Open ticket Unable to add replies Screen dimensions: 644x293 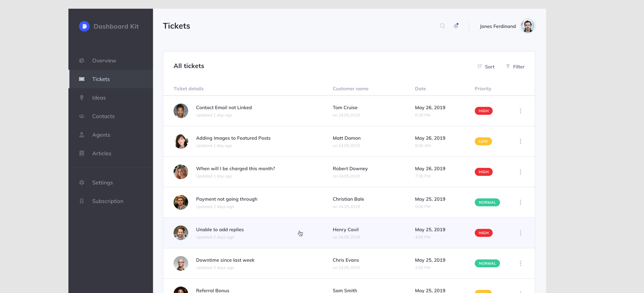click(x=220, y=230)
